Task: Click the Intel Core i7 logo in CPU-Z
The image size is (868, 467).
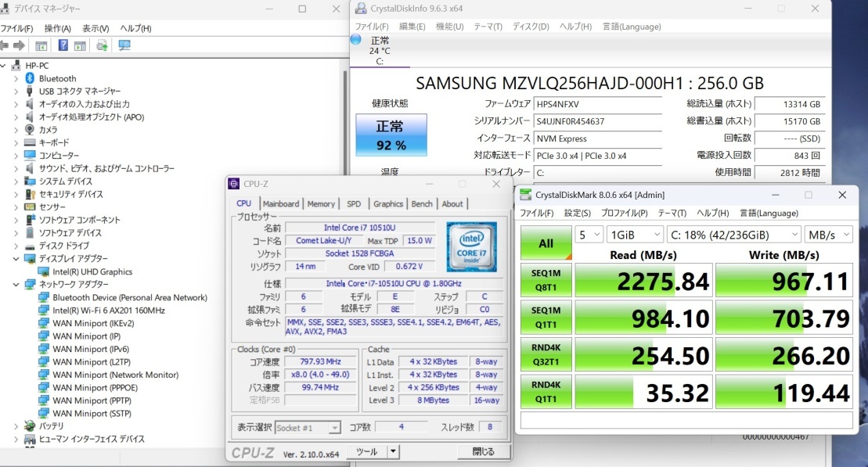Action: click(x=472, y=246)
